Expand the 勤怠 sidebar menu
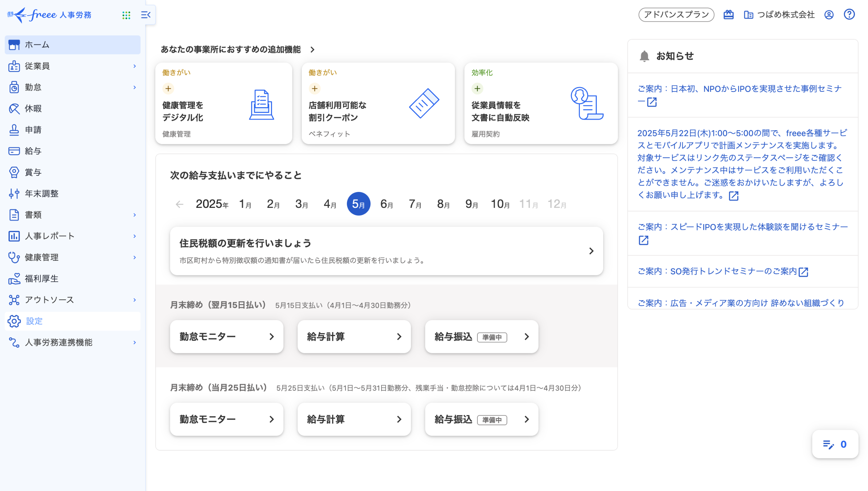The height and width of the screenshot is (491, 868). pos(135,87)
